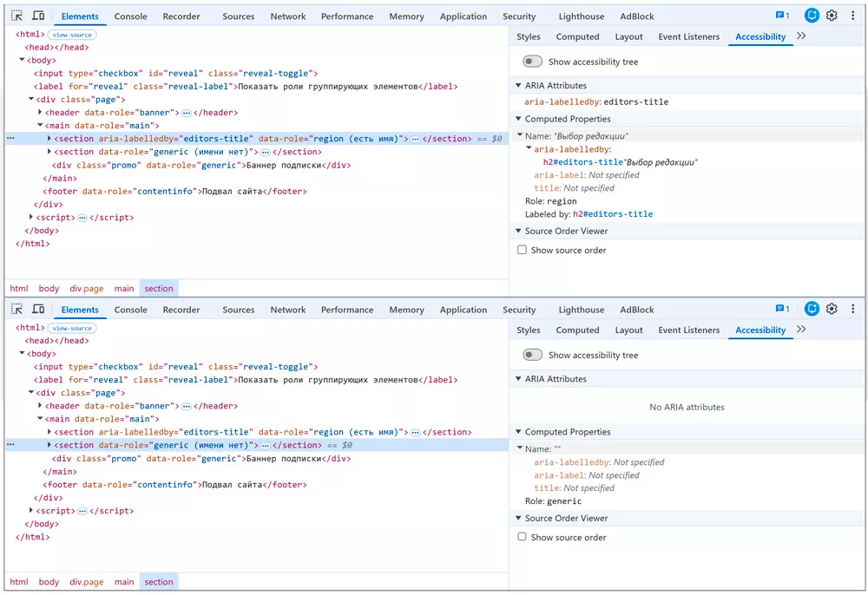Collapse Name property in bottom panel
The image size is (868, 595).
(x=520, y=448)
